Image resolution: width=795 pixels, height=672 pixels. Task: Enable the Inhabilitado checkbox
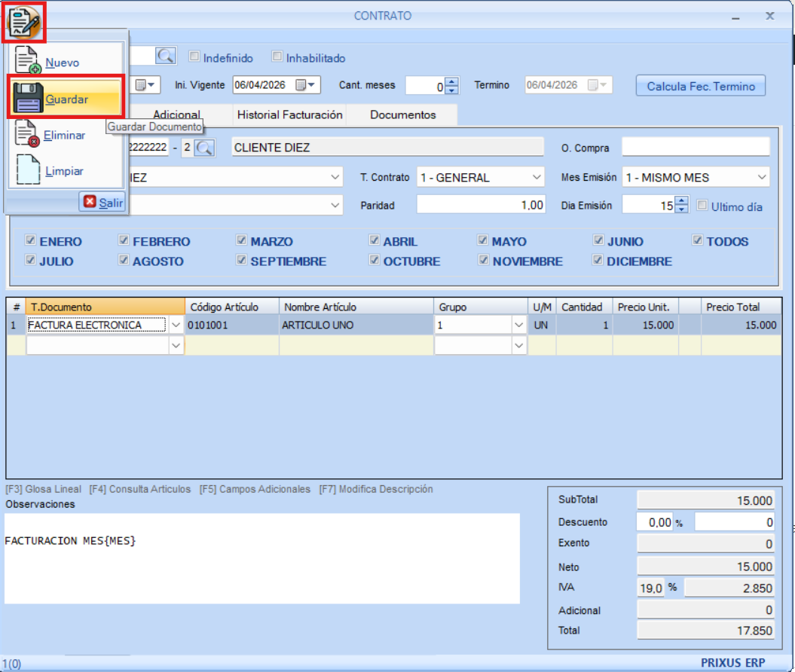[x=277, y=57]
